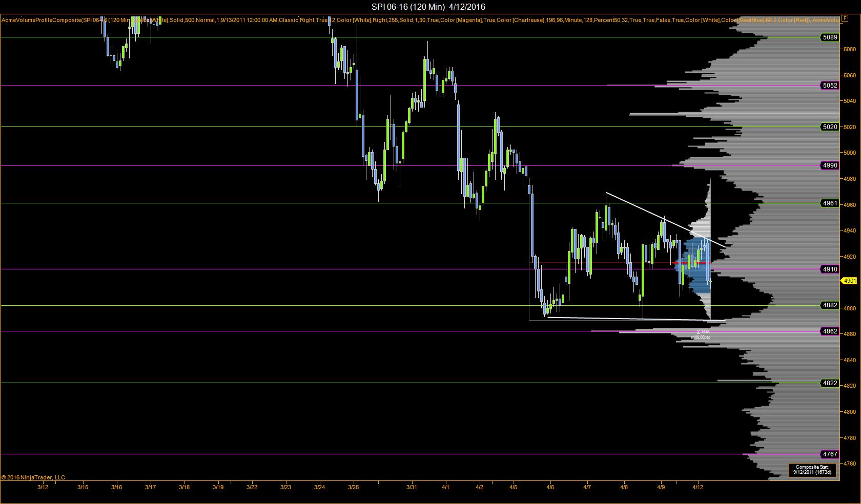Click the 4880 price axis tick
This screenshot has width=861, height=504.
pos(850,308)
